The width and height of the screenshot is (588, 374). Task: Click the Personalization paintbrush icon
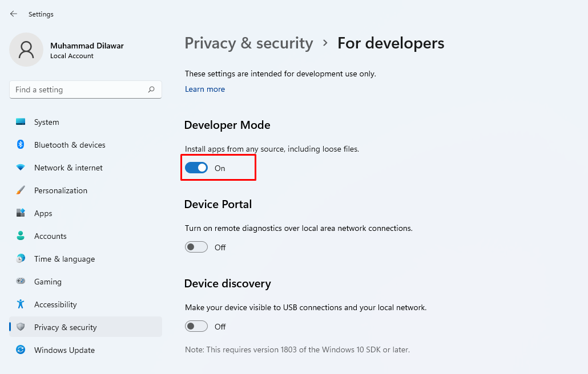[x=21, y=190]
